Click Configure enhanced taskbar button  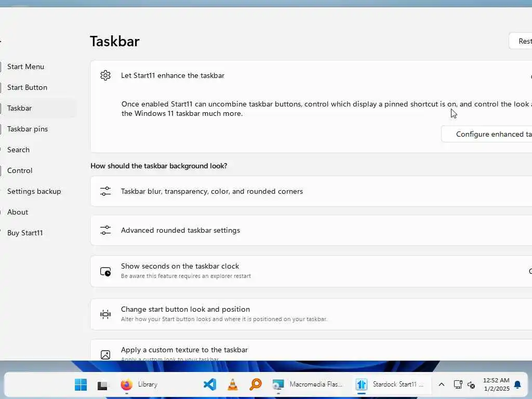[x=486, y=134]
